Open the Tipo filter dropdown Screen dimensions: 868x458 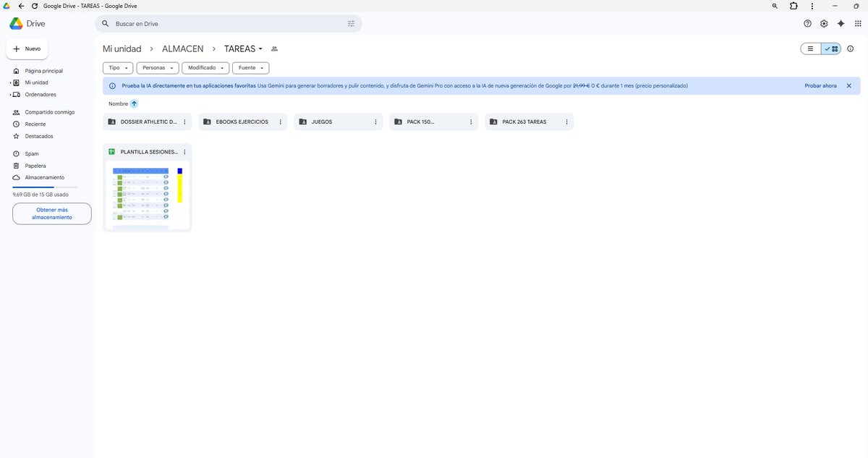coord(119,68)
